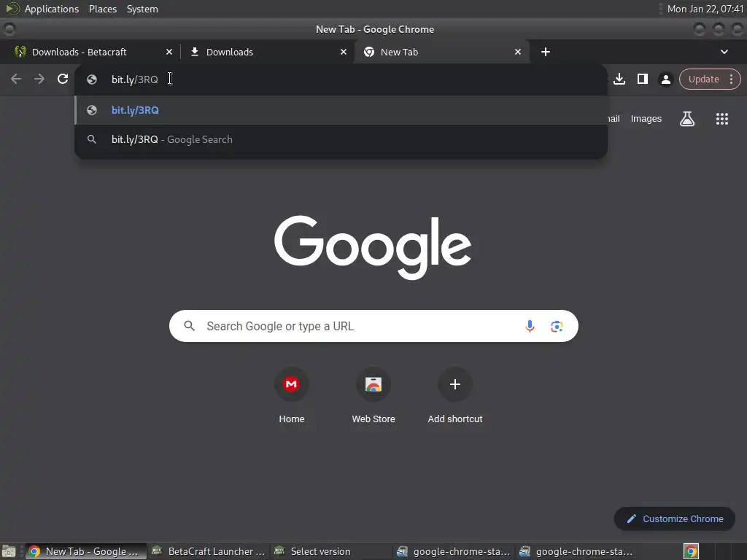Open the Applications menu
Screen dimensions: 747x560
click(52, 9)
